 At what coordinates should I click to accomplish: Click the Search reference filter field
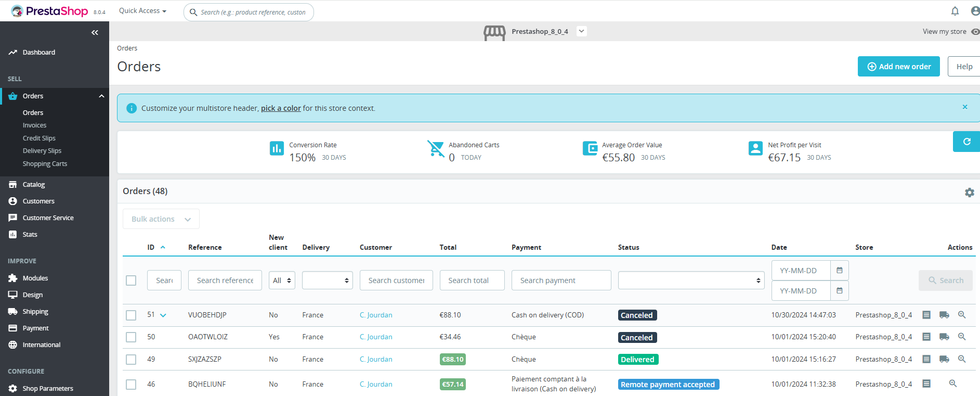pos(225,280)
